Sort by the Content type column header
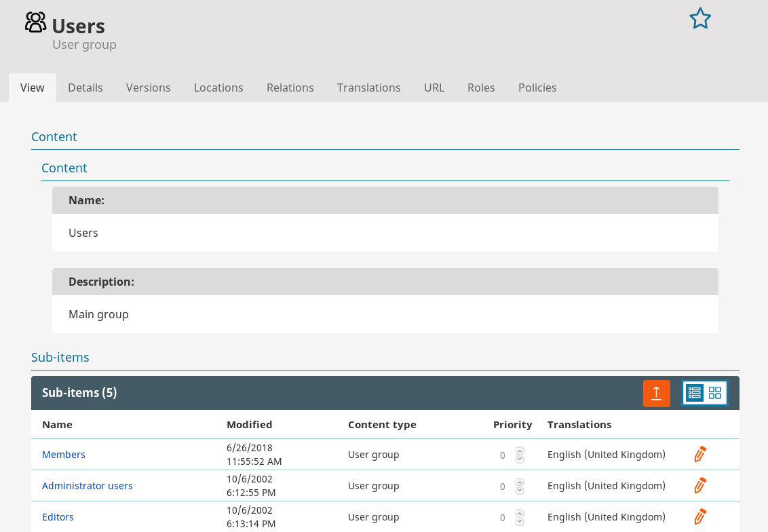This screenshot has width=768, height=532. (382, 425)
